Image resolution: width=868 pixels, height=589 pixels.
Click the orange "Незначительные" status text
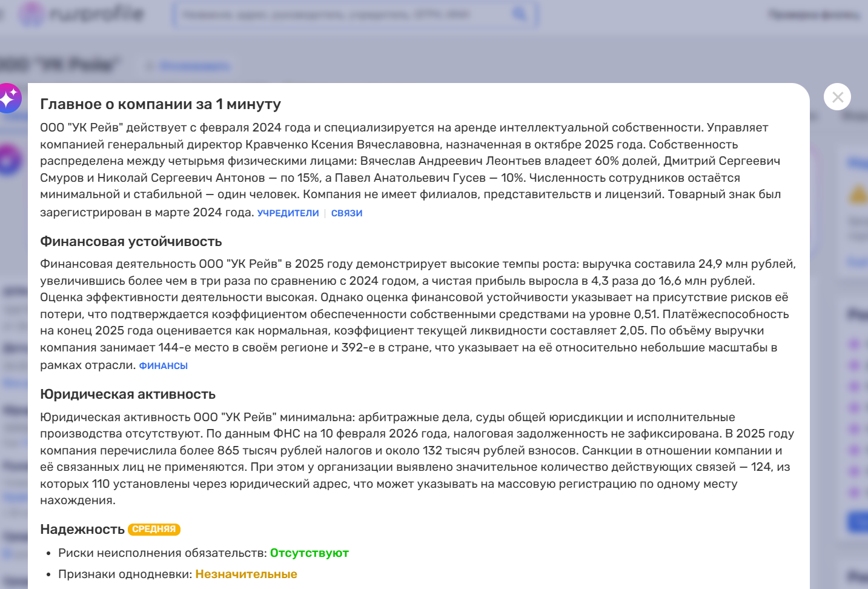coord(247,574)
